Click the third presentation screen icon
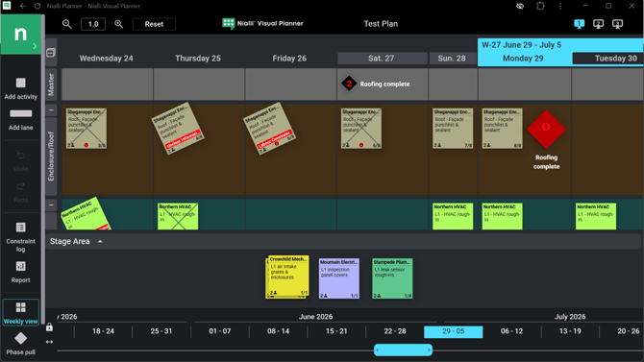Viewport: 644px width, 362px height. [617, 24]
